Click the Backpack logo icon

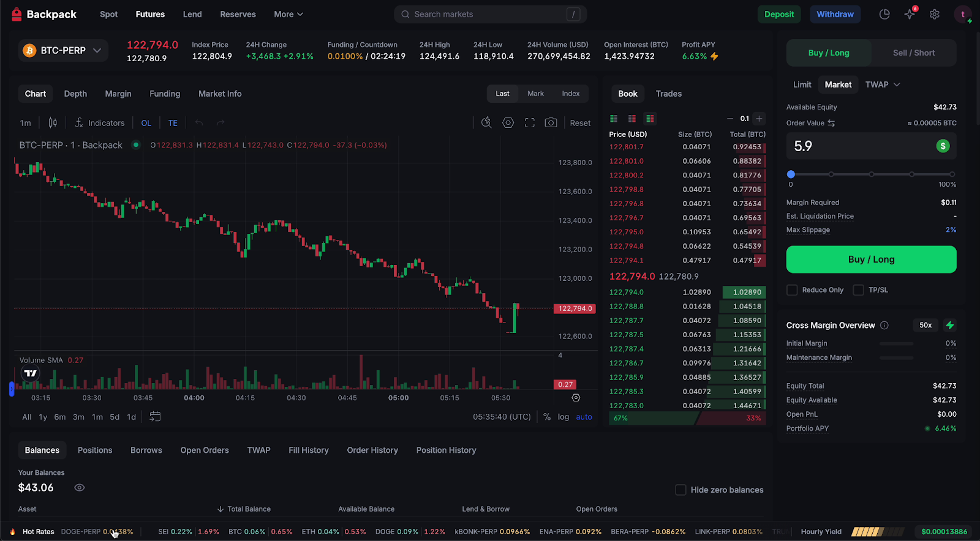pyautogui.click(x=17, y=14)
